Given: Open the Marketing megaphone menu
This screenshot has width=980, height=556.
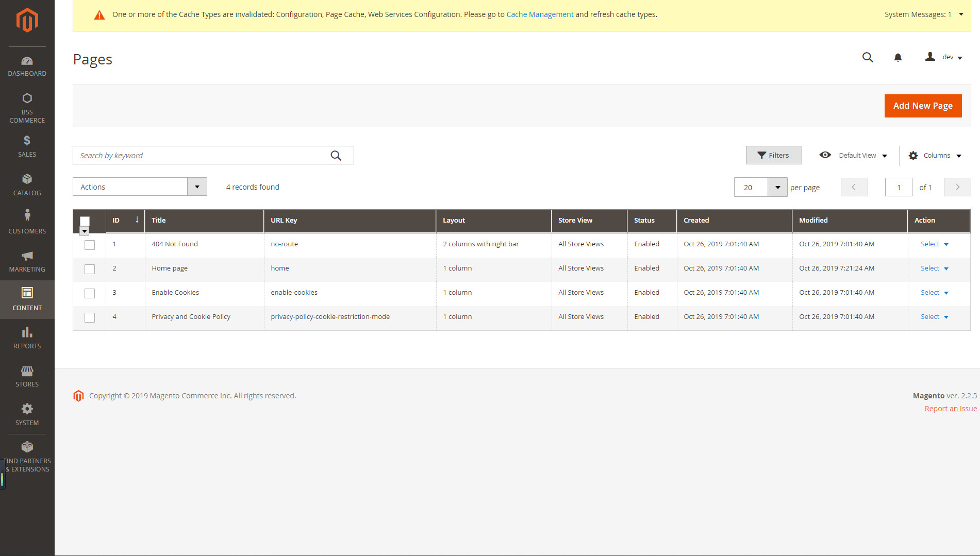Looking at the screenshot, I should point(27,261).
